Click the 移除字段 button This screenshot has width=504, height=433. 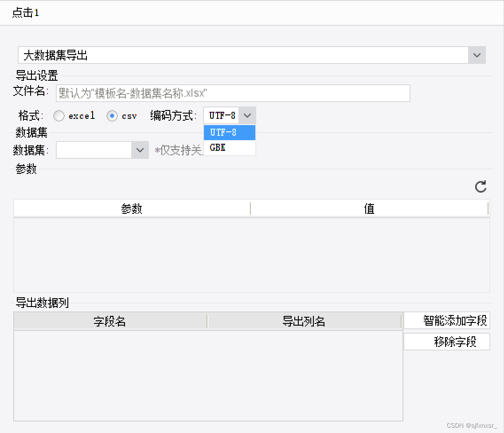[447, 342]
